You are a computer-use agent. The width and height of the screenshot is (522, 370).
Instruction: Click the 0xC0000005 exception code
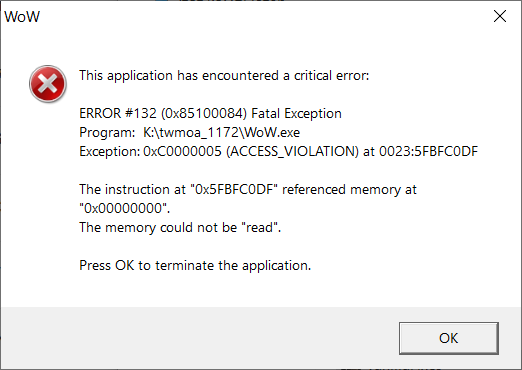(x=182, y=152)
